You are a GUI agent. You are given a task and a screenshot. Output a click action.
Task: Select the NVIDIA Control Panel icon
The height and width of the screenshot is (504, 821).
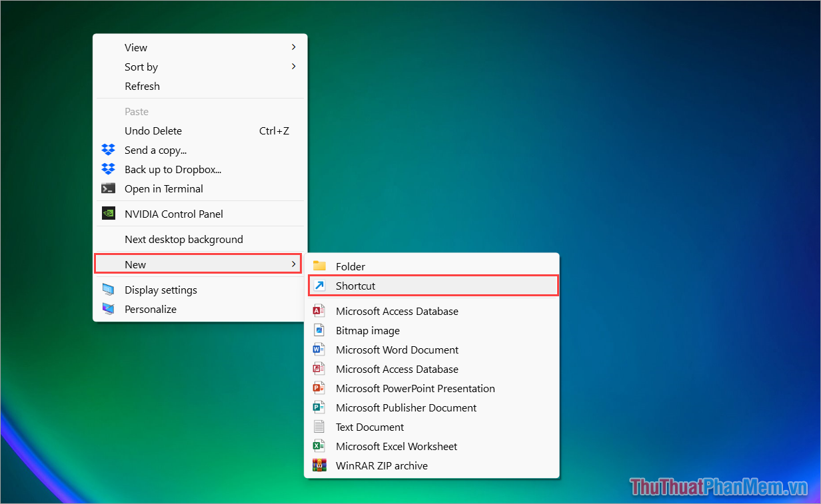(108, 214)
